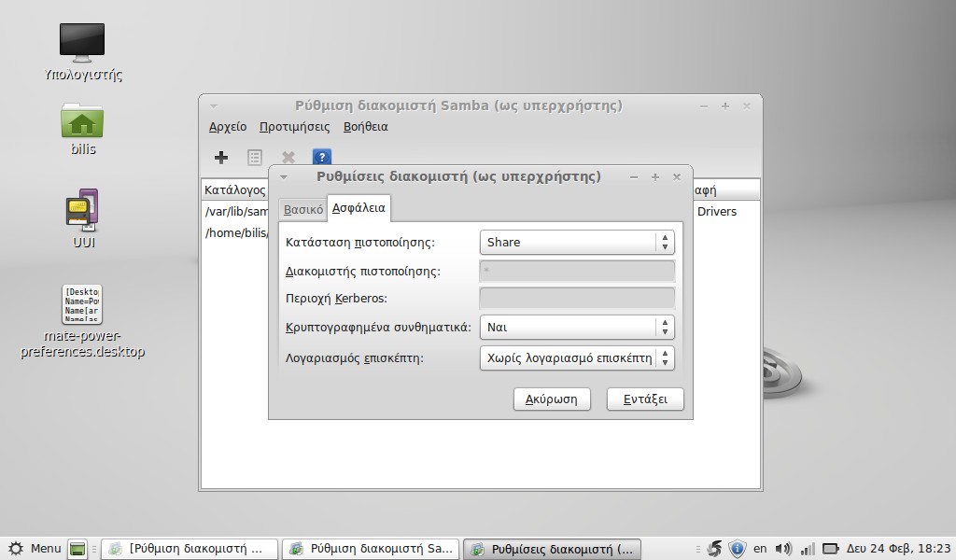
Task: Confirm with the Εντάξει button
Action: click(x=645, y=399)
